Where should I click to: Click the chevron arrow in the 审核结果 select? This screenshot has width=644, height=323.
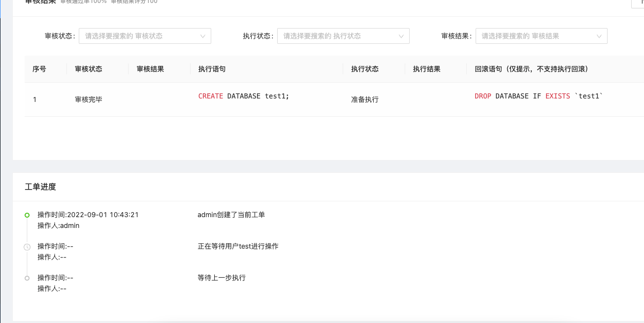pos(599,36)
